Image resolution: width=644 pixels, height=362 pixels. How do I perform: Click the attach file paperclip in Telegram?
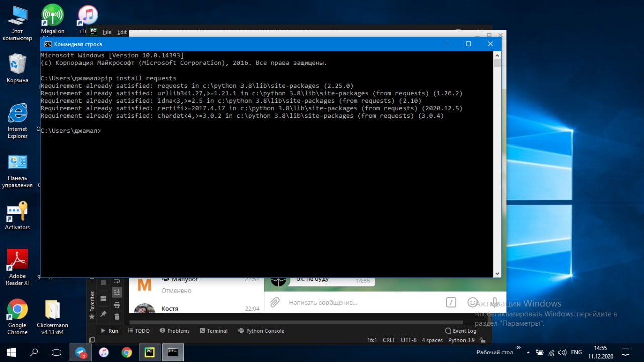coord(274,302)
